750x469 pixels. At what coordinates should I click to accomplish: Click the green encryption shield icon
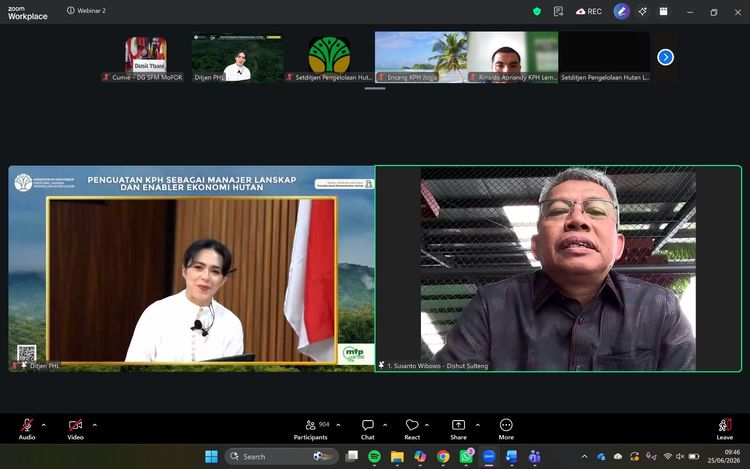(x=537, y=11)
